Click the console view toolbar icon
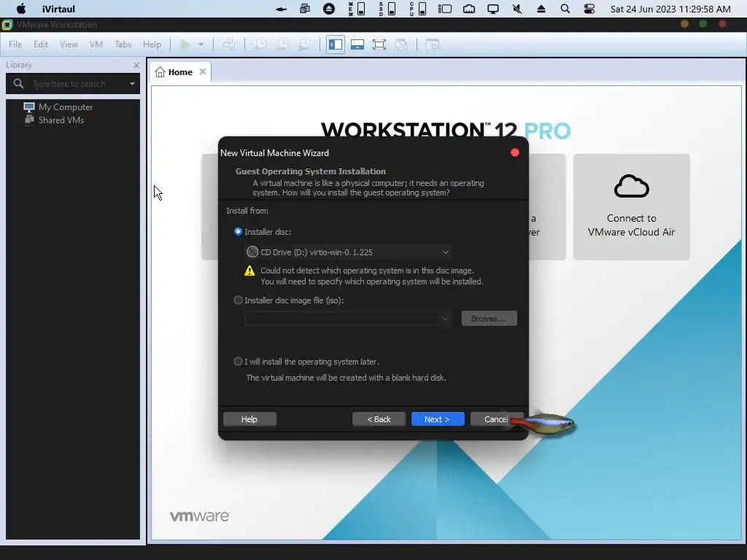Screen dimensions: 747x560 (x=432, y=44)
